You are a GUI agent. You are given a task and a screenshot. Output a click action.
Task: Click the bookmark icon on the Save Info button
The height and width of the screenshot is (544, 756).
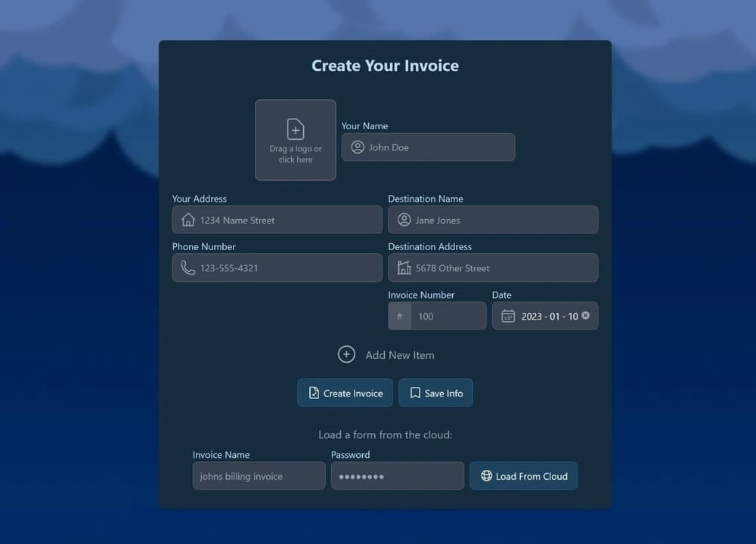(415, 393)
